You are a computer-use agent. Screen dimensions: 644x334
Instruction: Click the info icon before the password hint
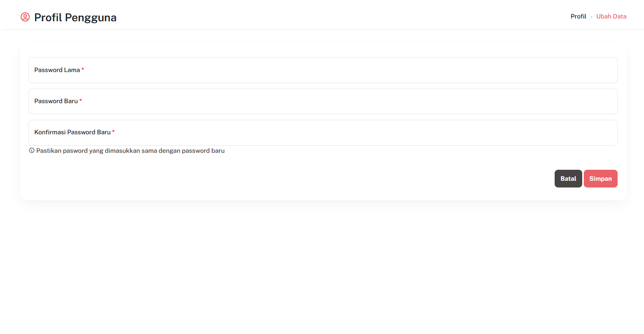click(31, 150)
